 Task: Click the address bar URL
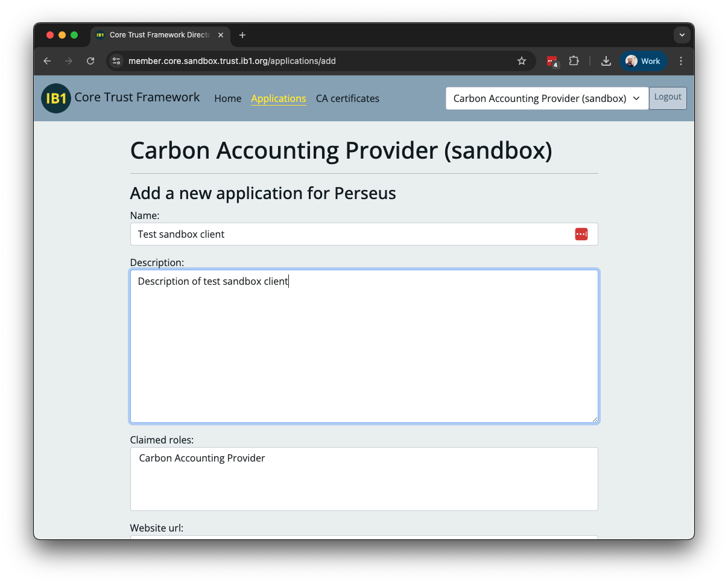[x=232, y=61]
